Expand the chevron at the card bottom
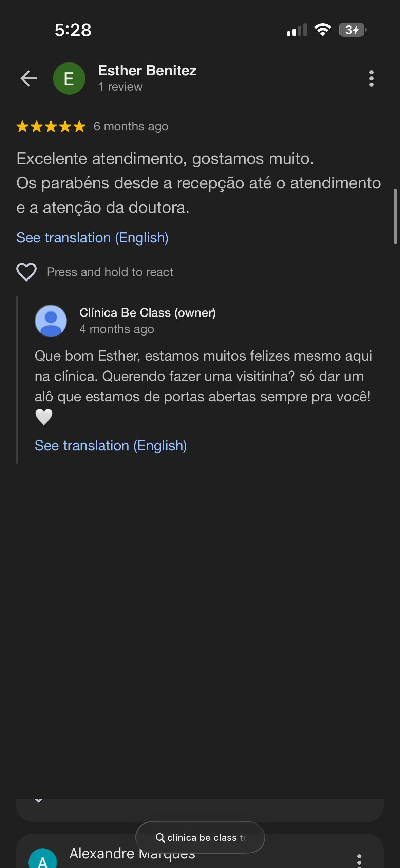The height and width of the screenshot is (868, 400). coord(39,800)
